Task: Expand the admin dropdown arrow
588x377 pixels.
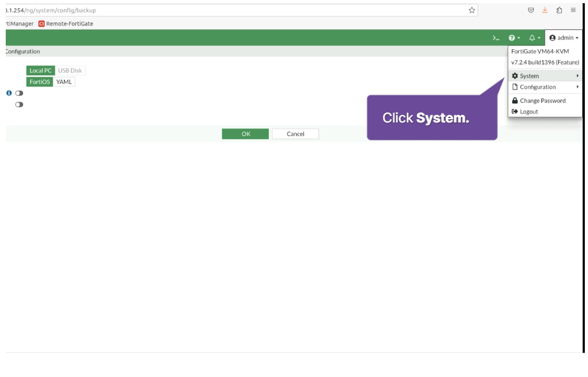Action: [x=577, y=38]
